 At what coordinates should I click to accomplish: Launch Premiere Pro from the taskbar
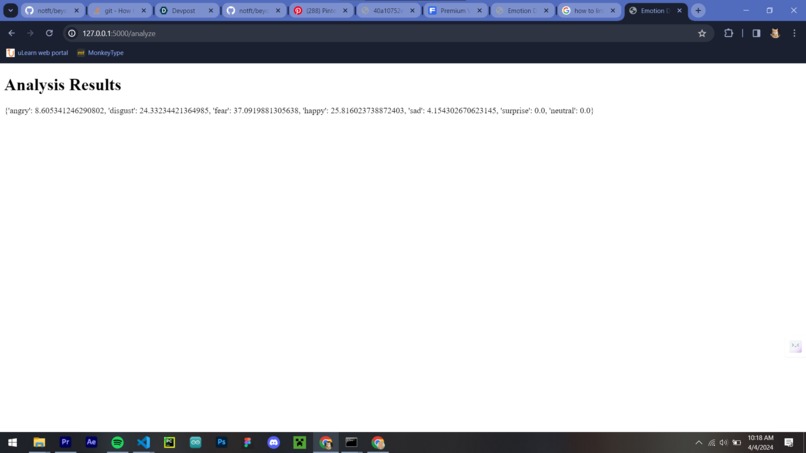(65, 442)
